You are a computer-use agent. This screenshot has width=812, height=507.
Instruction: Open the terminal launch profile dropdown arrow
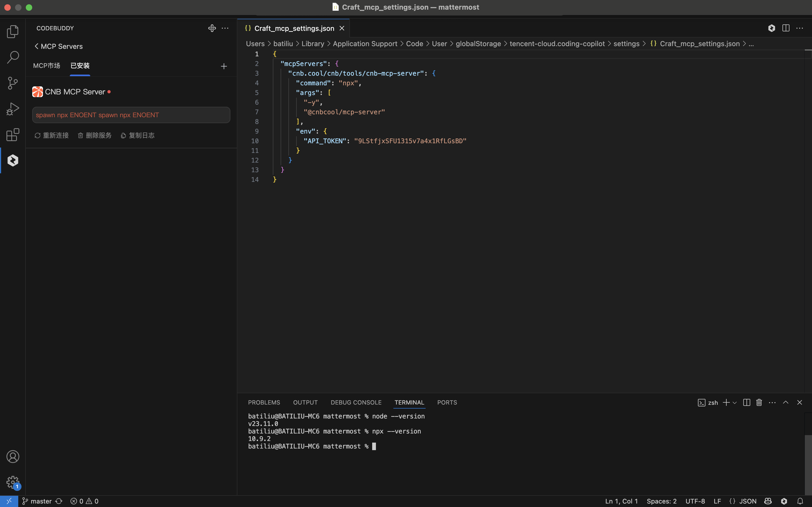point(735,403)
